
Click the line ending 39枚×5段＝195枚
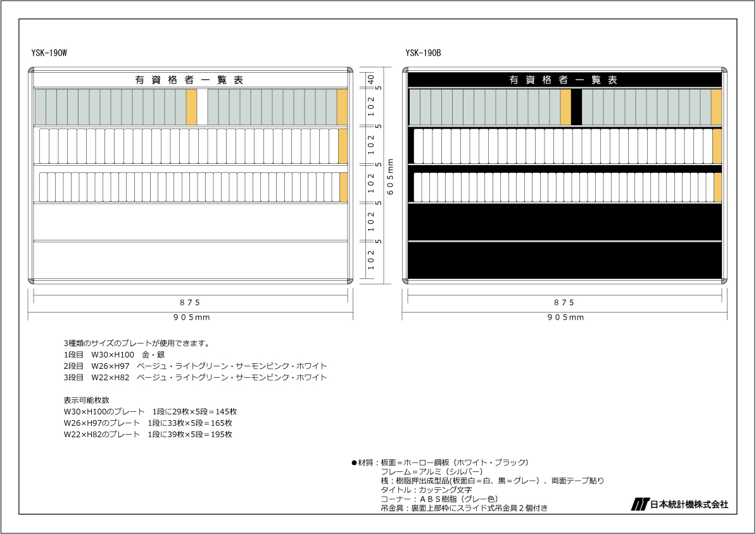(x=148, y=434)
